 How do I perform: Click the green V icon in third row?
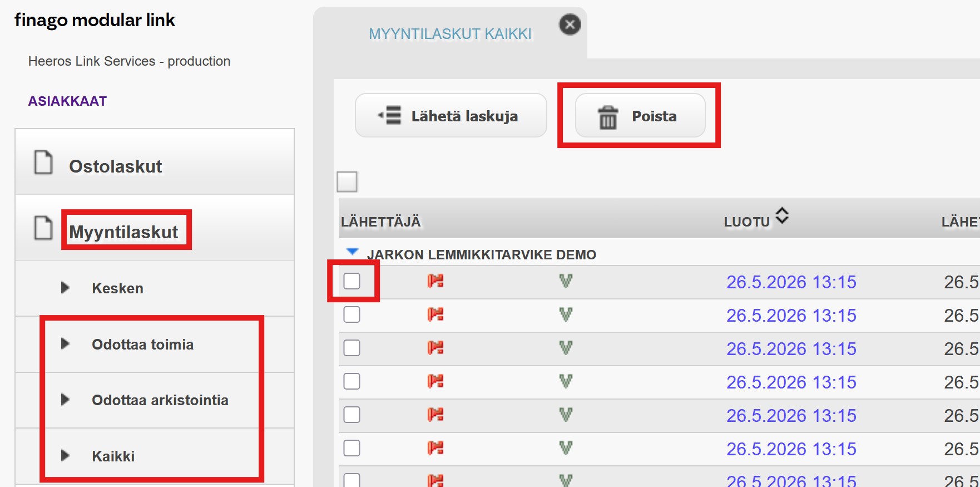click(x=566, y=348)
